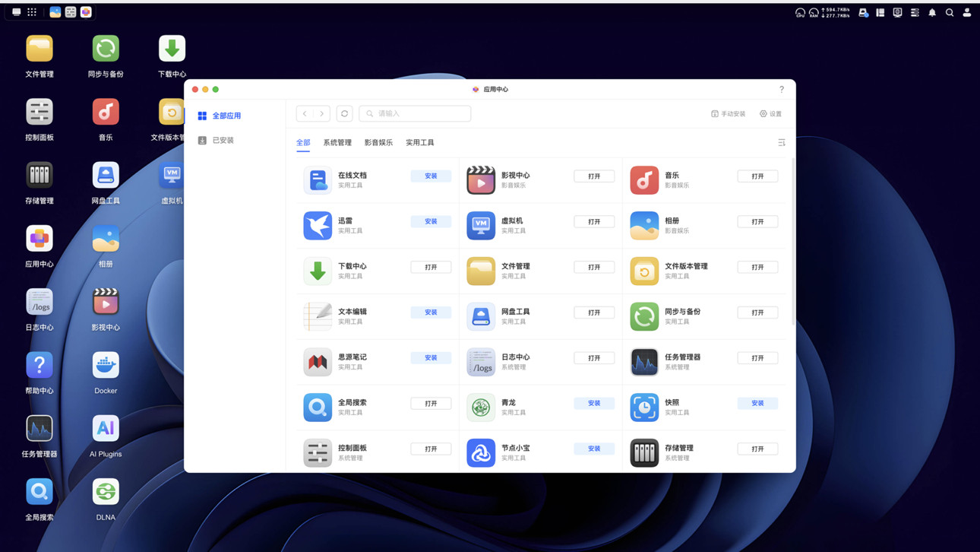The image size is (980, 552).
Task: Install the 青龙 app
Action: pyautogui.click(x=594, y=404)
